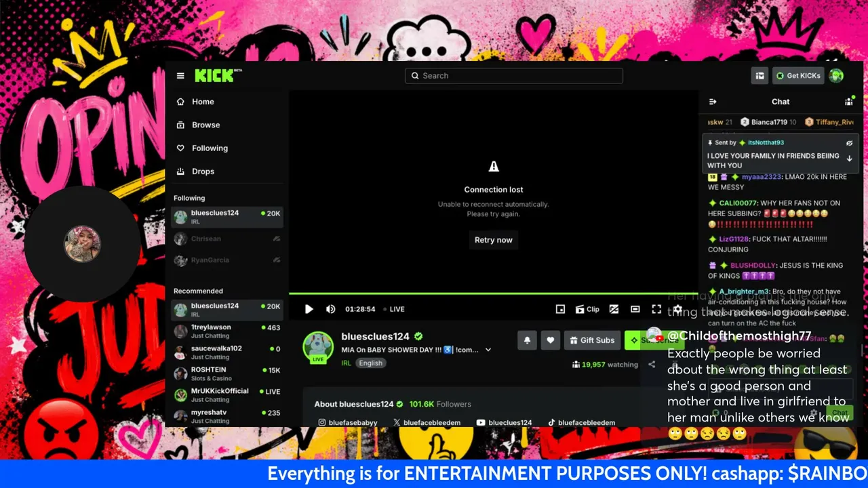Open recommended channel ROSHTEIN
Screen dimensions: 868x488
pos(227,374)
